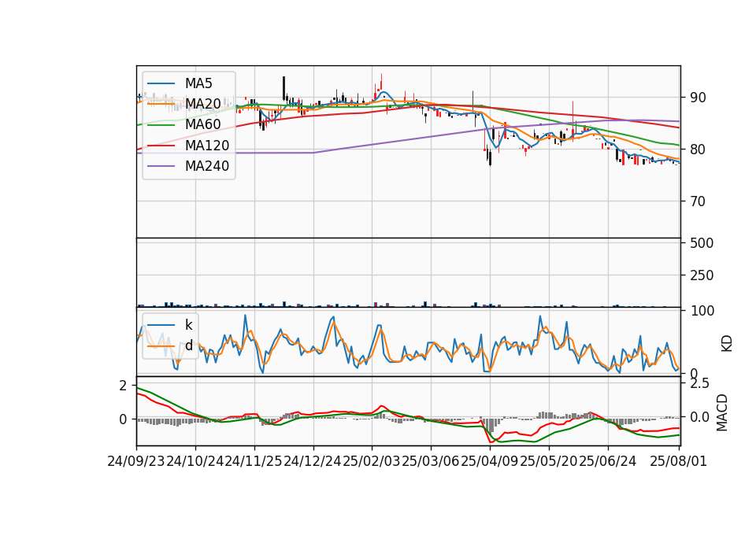Click the MACD axis title
Screen dimensions: 756x543
(722, 412)
